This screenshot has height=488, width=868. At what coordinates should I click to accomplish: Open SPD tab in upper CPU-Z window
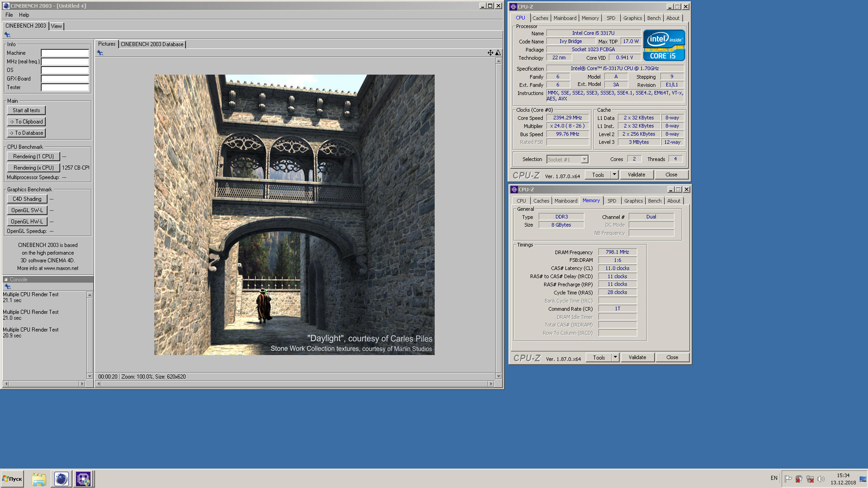[611, 18]
